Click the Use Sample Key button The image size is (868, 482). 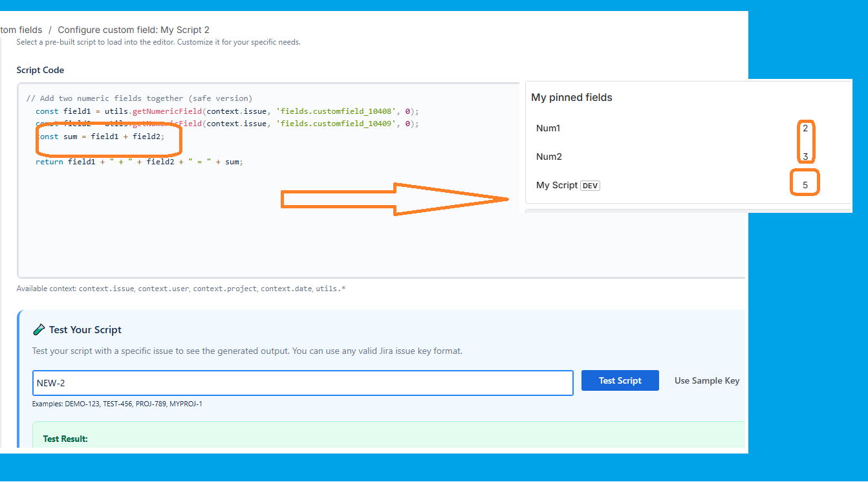706,380
